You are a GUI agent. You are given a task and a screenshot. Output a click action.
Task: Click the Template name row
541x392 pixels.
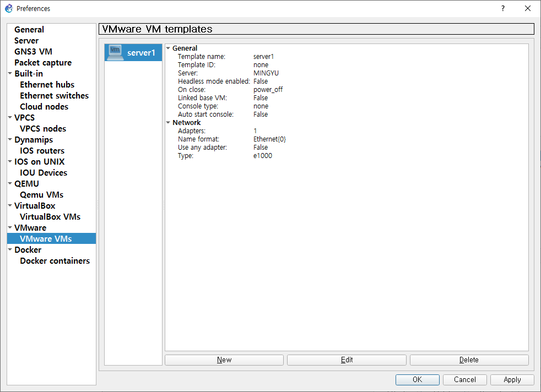click(x=347, y=57)
